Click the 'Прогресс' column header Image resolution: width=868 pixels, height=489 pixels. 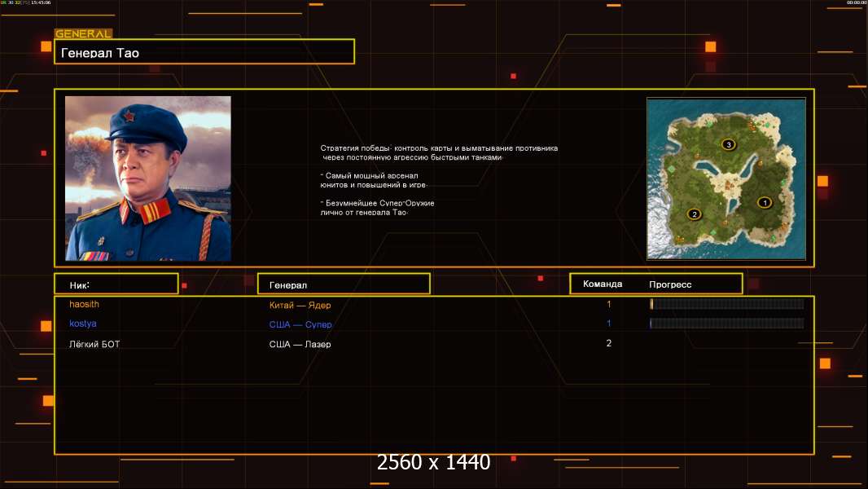[x=670, y=284]
